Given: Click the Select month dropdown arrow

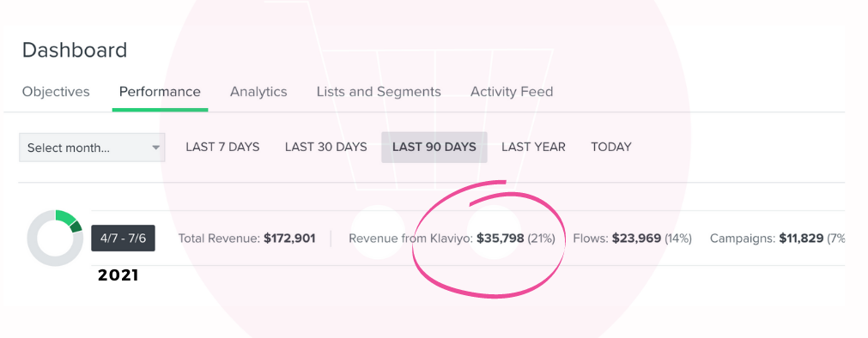Looking at the screenshot, I should pos(156,148).
